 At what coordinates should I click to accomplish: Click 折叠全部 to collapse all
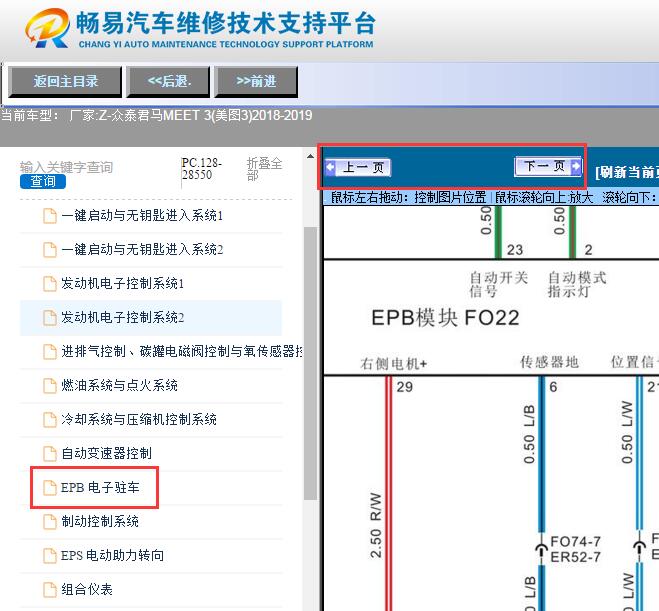tap(264, 169)
